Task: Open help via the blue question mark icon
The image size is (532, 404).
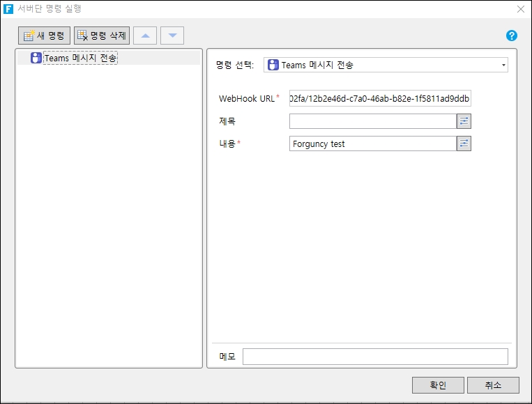Action: coord(512,36)
